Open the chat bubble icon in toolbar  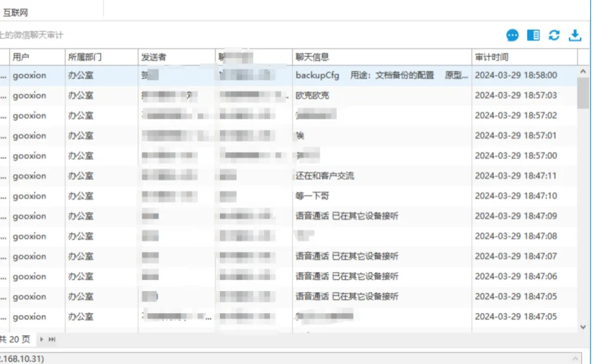[x=512, y=35]
